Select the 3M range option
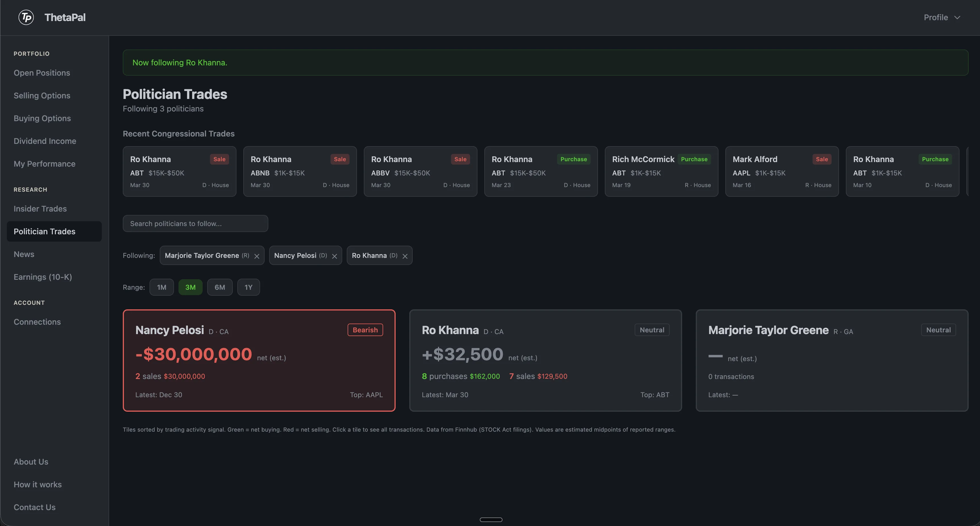This screenshot has height=526, width=980. coord(190,287)
